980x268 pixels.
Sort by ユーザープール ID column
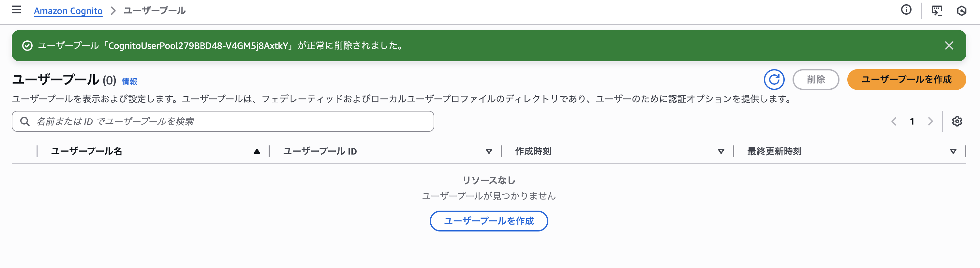489,152
